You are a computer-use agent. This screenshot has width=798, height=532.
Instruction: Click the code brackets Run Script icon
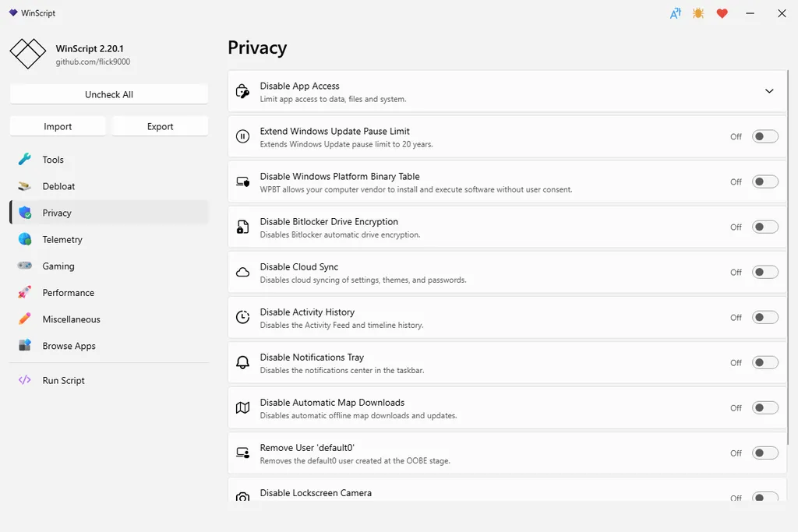pyautogui.click(x=24, y=380)
